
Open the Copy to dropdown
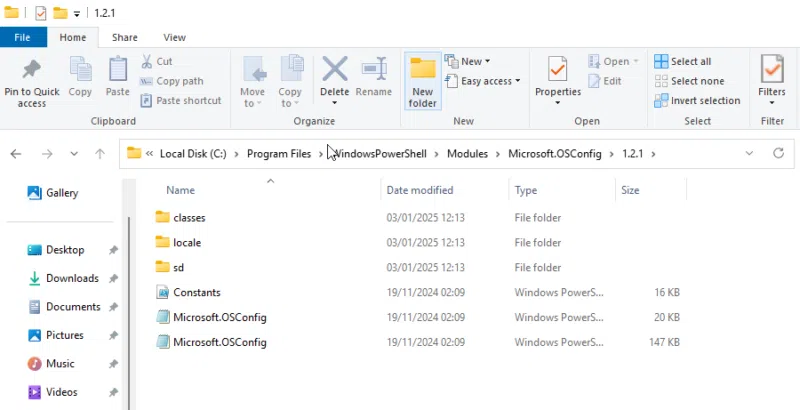point(290,83)
